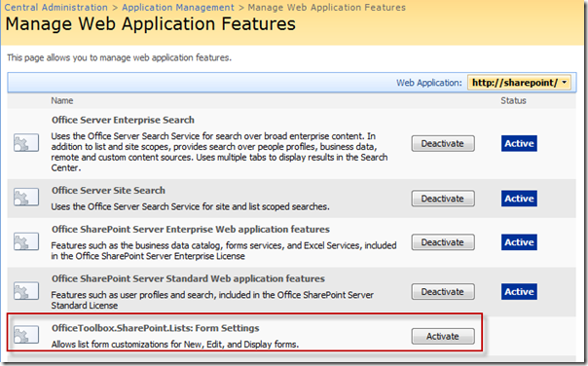Image resolution: width=588 pixels, height=366 pixels.
Task: Click the Web Application label
Action: 429,83
